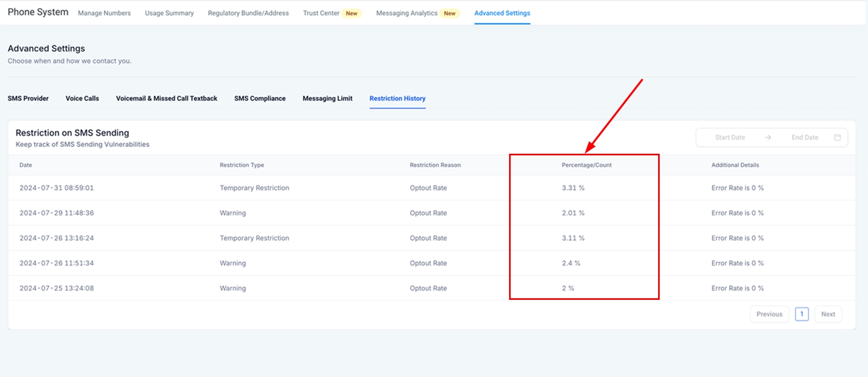
Task: Open Regulatory Bundle/Address tab
Action: point(248,13)
